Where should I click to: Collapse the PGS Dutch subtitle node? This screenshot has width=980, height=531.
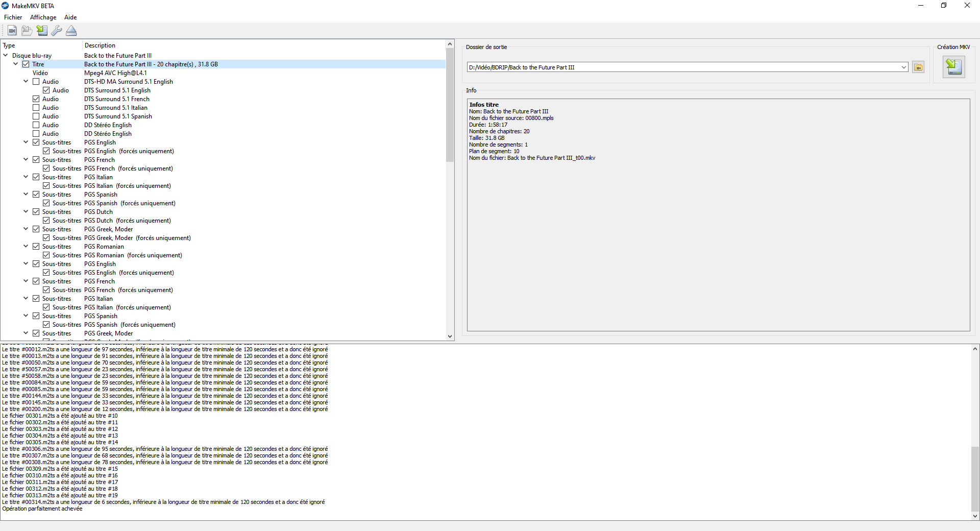click(26, 211)
